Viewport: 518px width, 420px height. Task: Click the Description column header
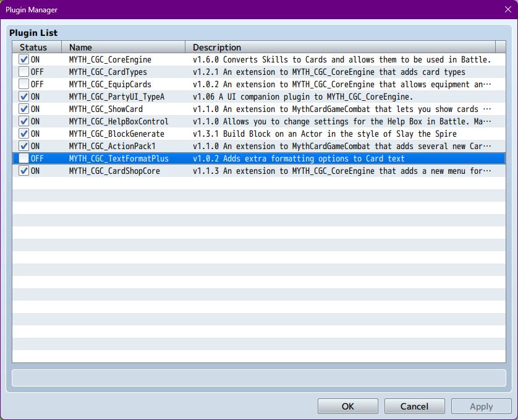[x=340, y=47]
